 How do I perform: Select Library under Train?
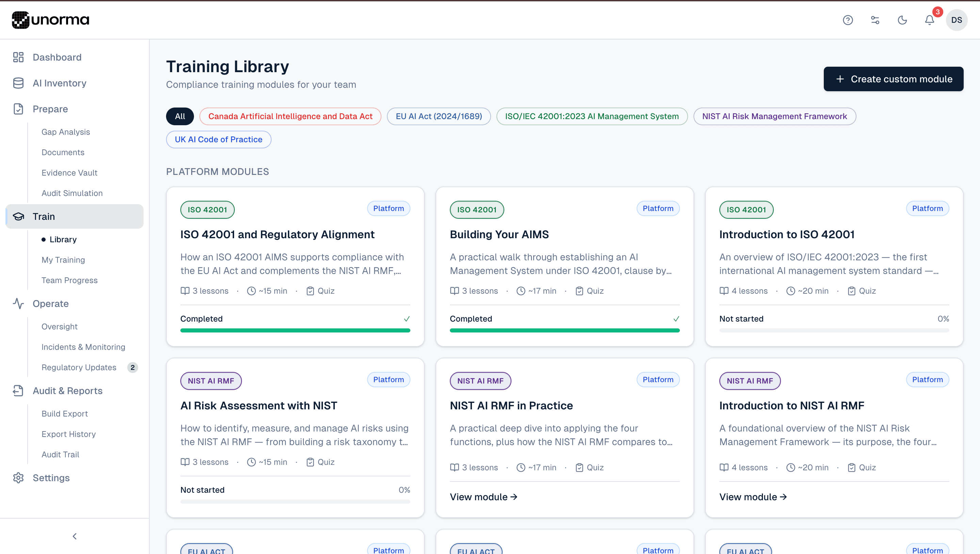tap(63, 239)
